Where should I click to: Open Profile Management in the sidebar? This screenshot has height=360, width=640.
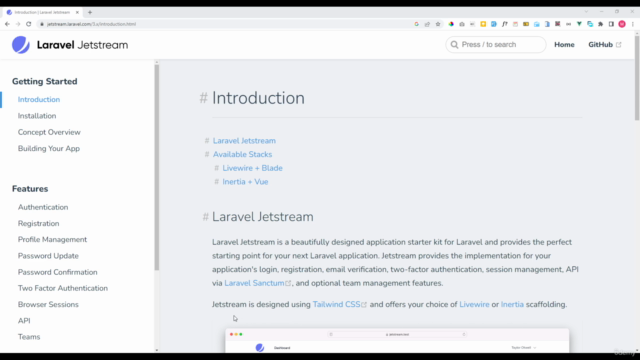click(52, 240)
